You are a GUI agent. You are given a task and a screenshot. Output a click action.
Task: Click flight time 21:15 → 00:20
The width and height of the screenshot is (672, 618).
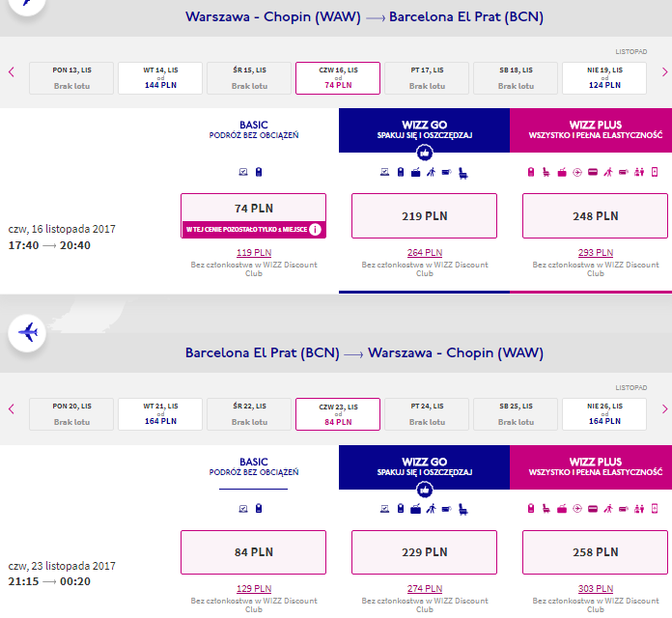[49, 581]
